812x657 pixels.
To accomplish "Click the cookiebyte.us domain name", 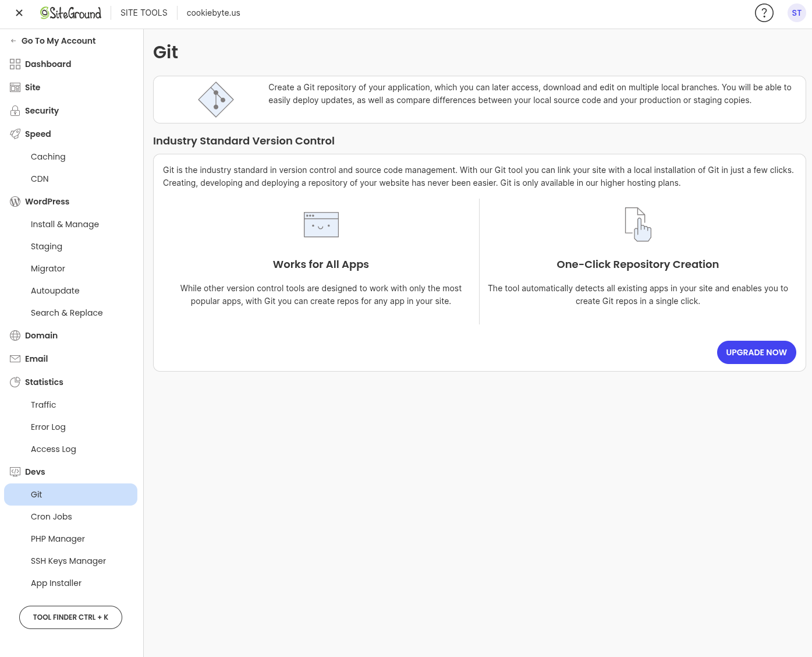I will 213,13.
